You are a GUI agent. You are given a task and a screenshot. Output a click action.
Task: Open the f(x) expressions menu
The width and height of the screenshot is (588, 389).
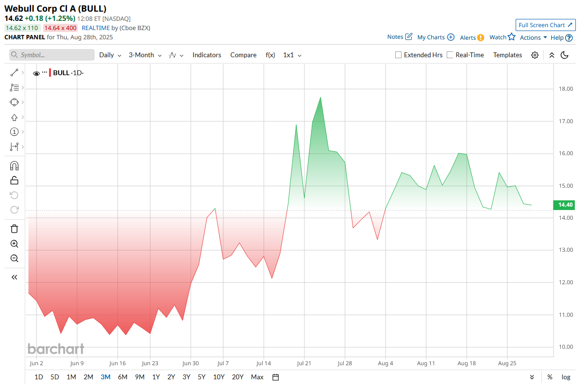point(270,55)
